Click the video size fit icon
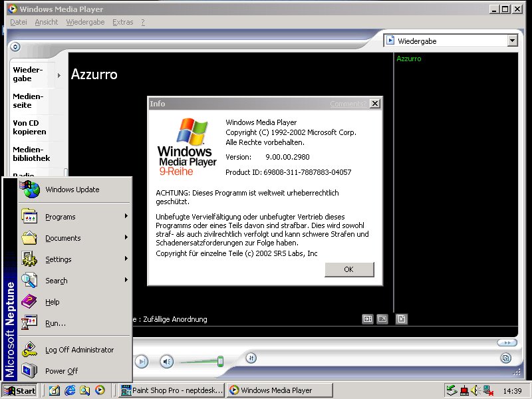Image resolution: width=532 pixels, height=399 pixels. coord(368,319)
